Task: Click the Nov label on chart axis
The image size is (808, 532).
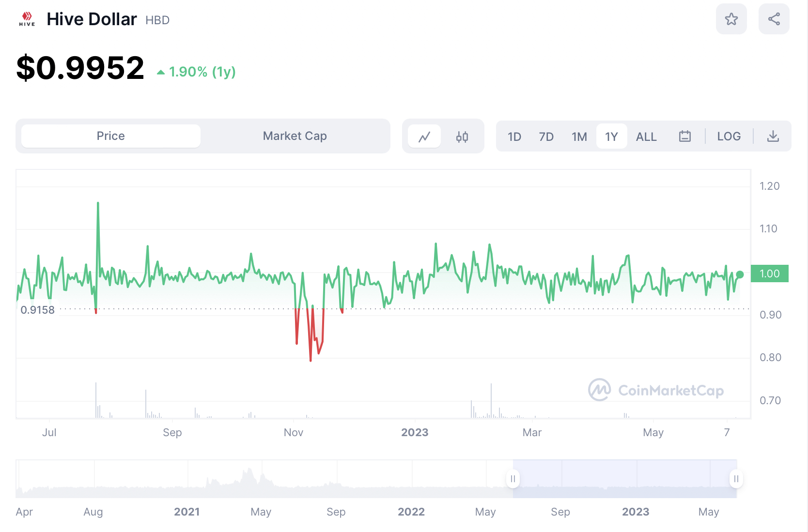Action: point(294,432)
